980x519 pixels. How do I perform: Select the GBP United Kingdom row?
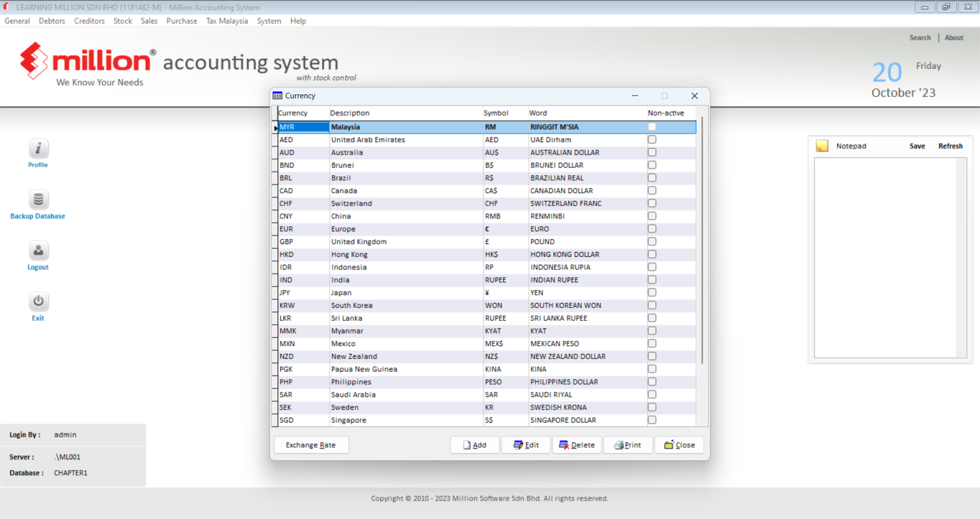tap(487, 242)
